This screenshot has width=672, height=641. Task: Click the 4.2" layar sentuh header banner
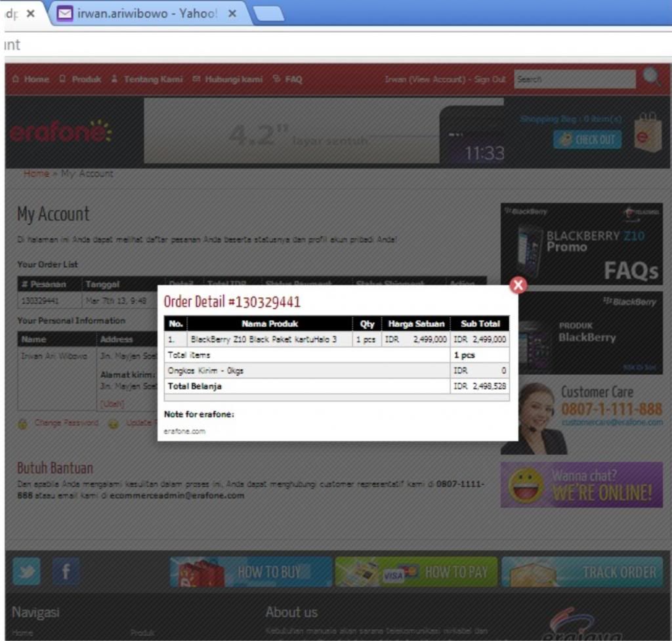pos(324,131)
